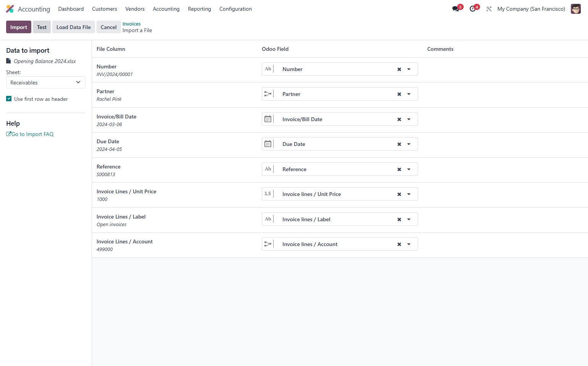The height and width of the screenshot is (366, 588).
Task: Clear the Invoice lines Account mapping
Action: (399, 244)
